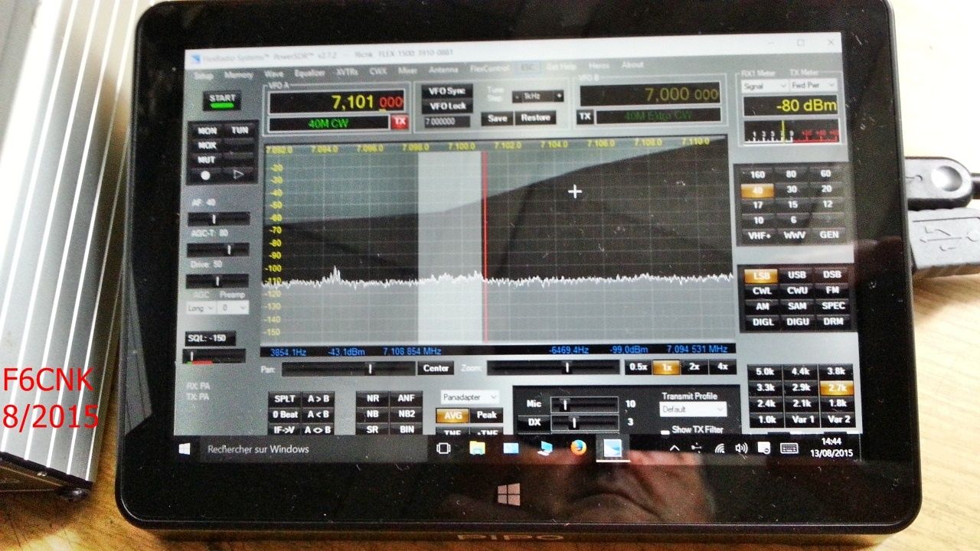
Task: Set zoom to 0.5x
Action: click(638, 367)
